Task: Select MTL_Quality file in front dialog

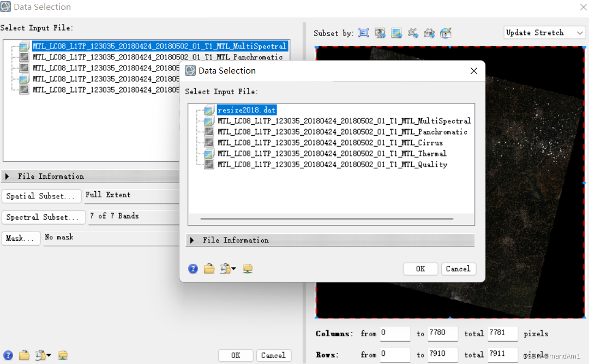Action: point(333,165)
